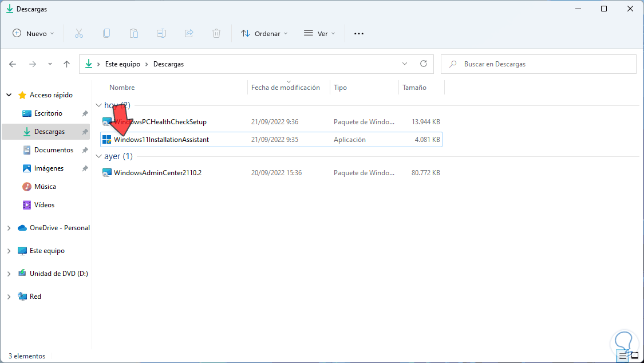Click the Cut scissors icon
This screenshot has width=644, height=363.
pos(79,34)
